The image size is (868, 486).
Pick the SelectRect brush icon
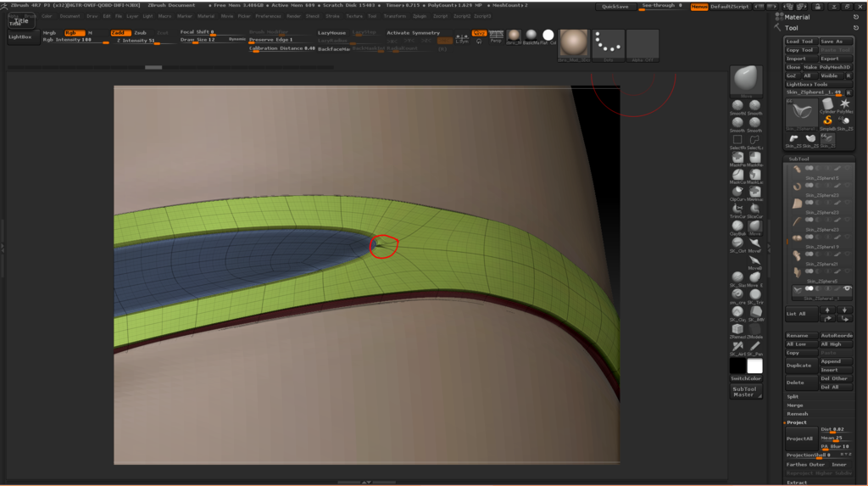click(737, 140)
